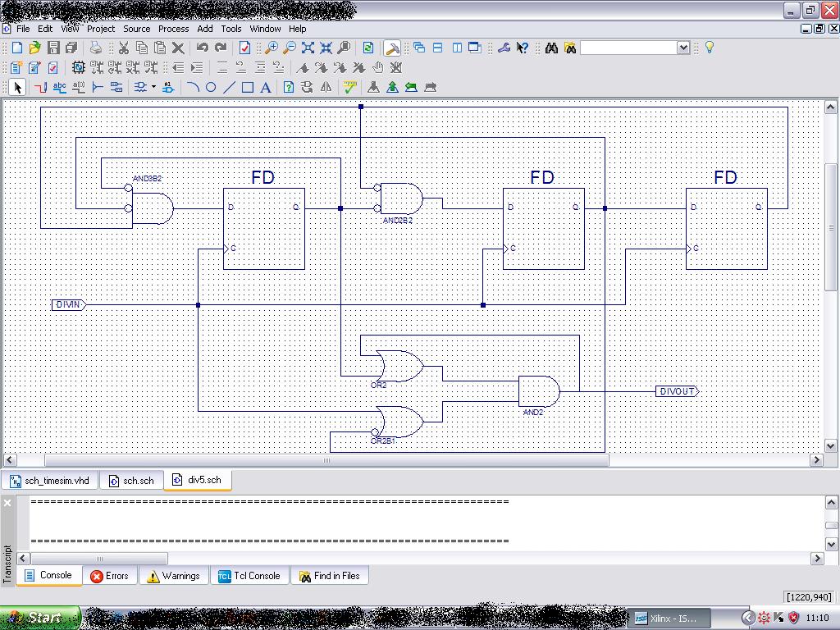Open the Find in Files tab

[330, 576]
